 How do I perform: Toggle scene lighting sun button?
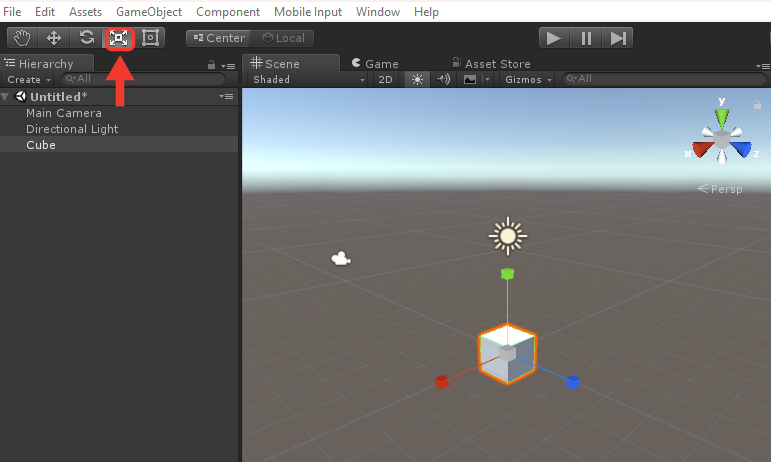(417, 80)
